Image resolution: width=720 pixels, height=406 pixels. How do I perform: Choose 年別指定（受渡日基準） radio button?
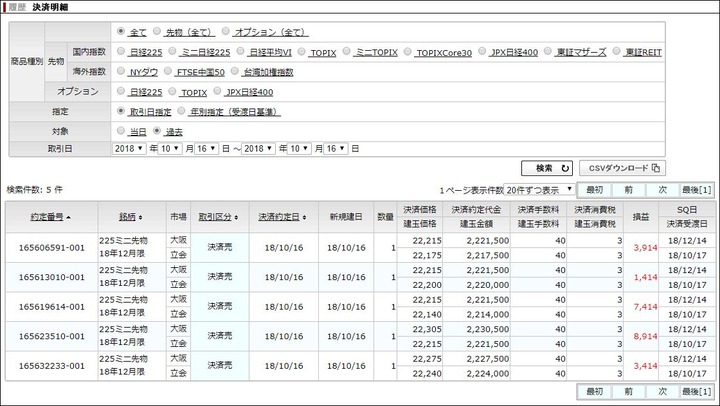pos(181,111)
